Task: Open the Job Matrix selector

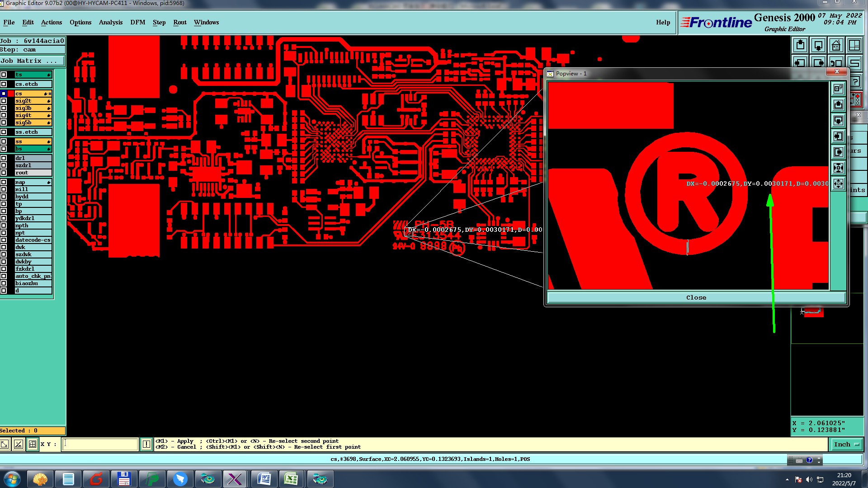Action: (32, 61)
